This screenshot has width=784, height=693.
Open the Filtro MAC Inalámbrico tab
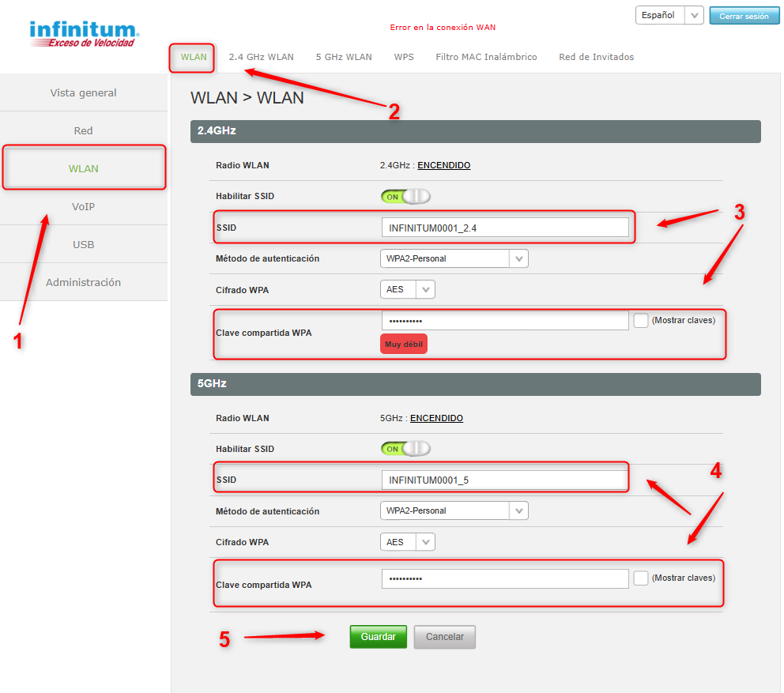(x=486, y=57)
